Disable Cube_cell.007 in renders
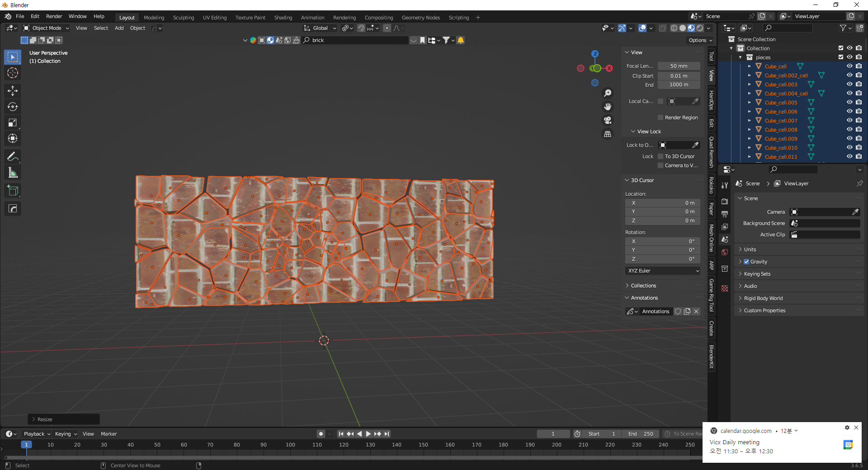868x470 pixels. (x=859, y=121)
